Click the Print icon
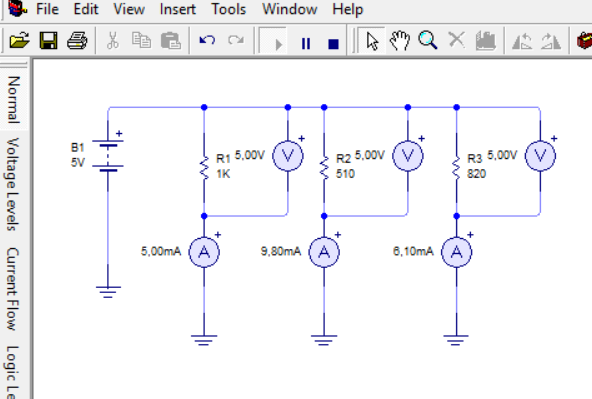This screenshot has height=399, width=592. pos(77,40)
